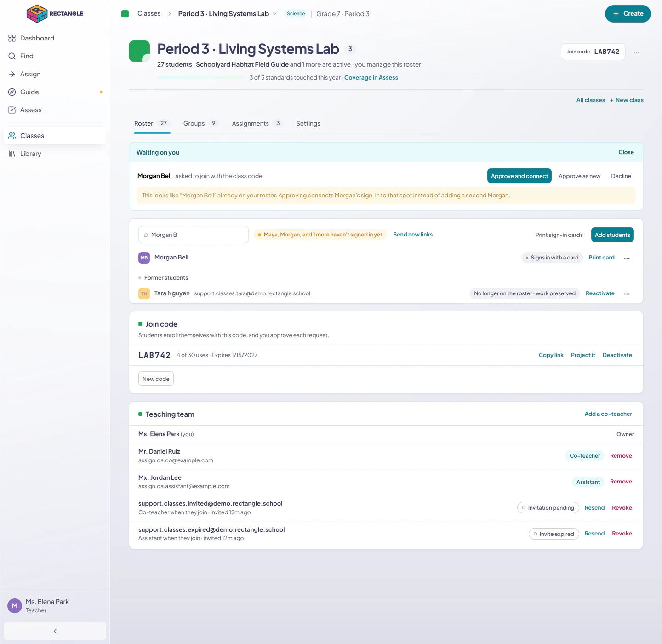Deactivate the LAB742 join code
Image resolution: width=662 pixels, height=644 pixels.
(617, 355)
